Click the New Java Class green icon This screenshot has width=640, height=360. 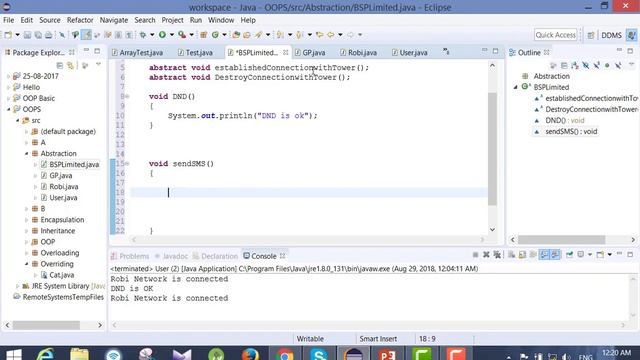tap(215, 35)
